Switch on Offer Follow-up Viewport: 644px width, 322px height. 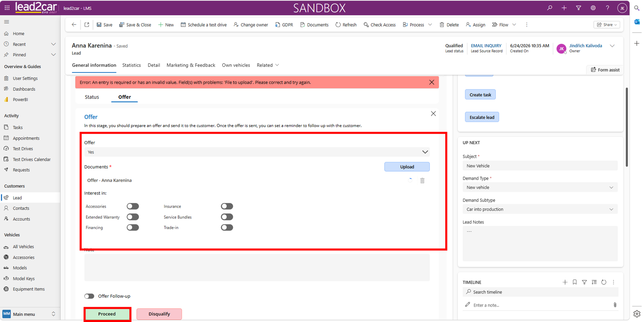[89, 296]
